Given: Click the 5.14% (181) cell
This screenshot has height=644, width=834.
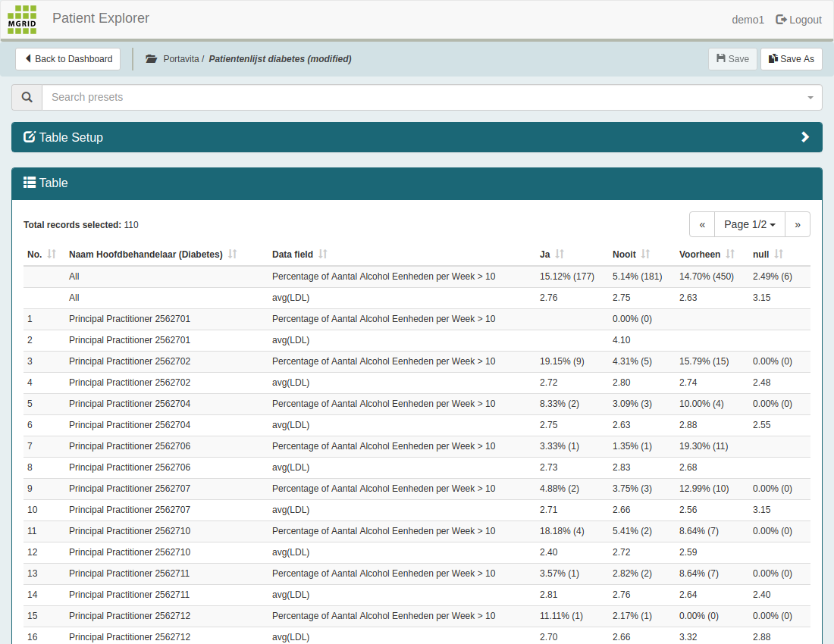Looking at the screenshot, I should click(637, 277).
